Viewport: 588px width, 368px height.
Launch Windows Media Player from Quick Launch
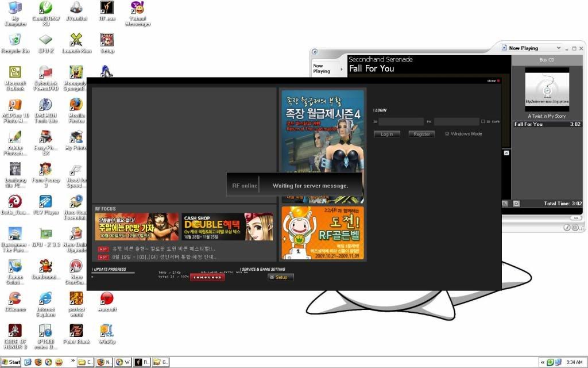(48, 362)
